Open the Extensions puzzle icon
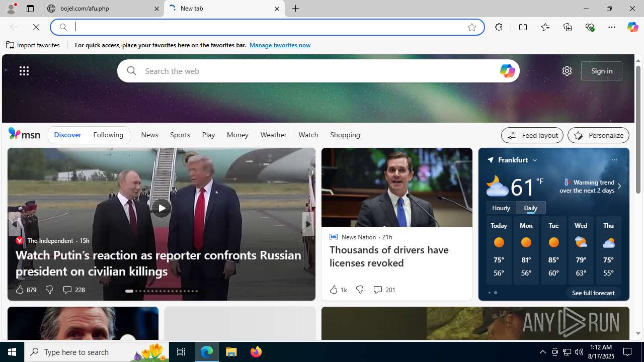This screenshot has height=362, width=644. (499, 27)
